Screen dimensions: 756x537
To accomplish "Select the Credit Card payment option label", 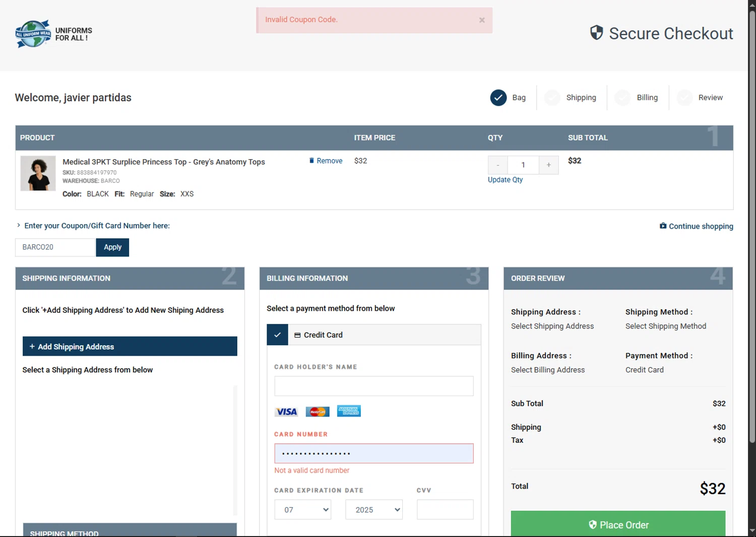I will pyautogui.click(x=323, y=335).
